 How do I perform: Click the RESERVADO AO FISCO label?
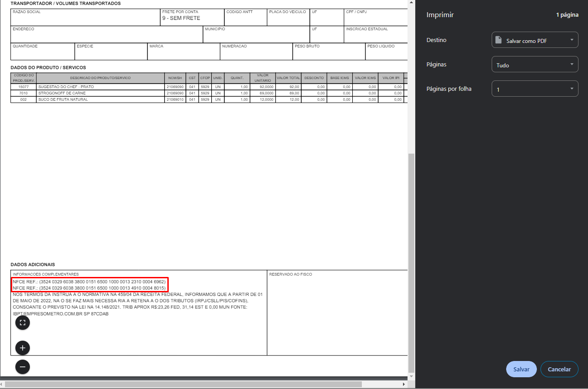click(x=290, y=274)
